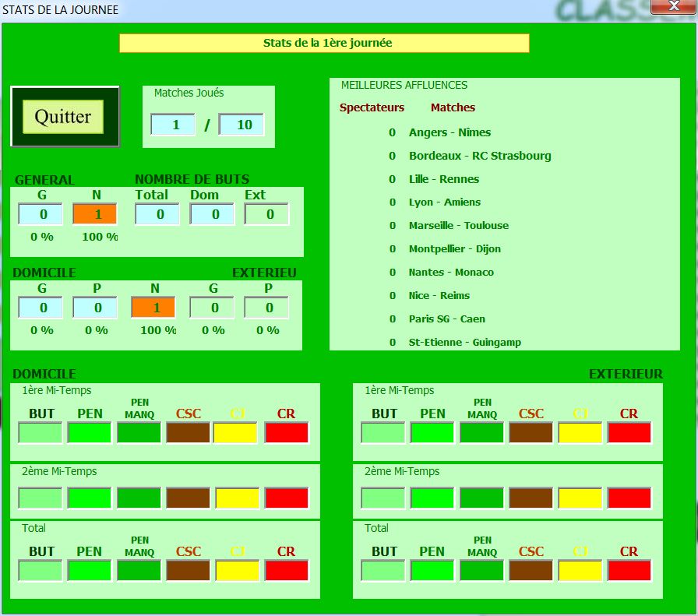Click the Ext goals field
The width and height of the screenshot is (698, 616).
coord(266,214)
